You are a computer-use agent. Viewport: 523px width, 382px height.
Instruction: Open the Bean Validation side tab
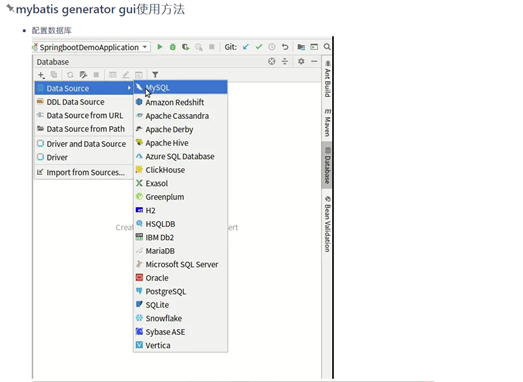point(328,224)
